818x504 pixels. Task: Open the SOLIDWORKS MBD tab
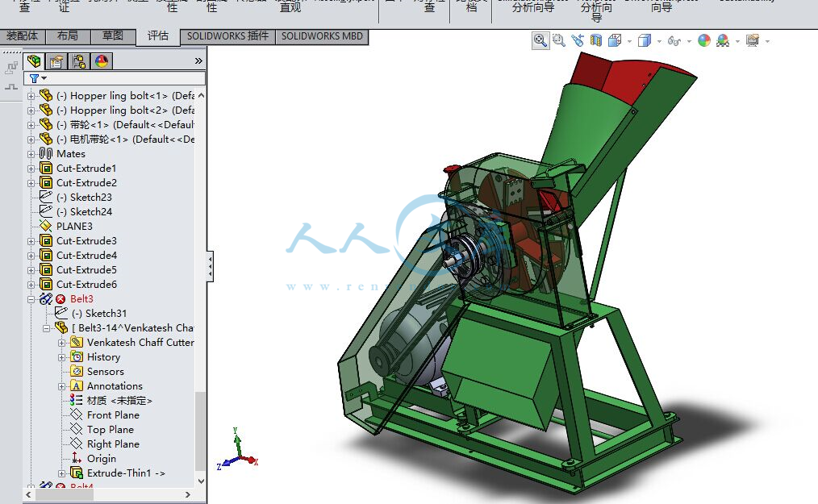(322, 36)
